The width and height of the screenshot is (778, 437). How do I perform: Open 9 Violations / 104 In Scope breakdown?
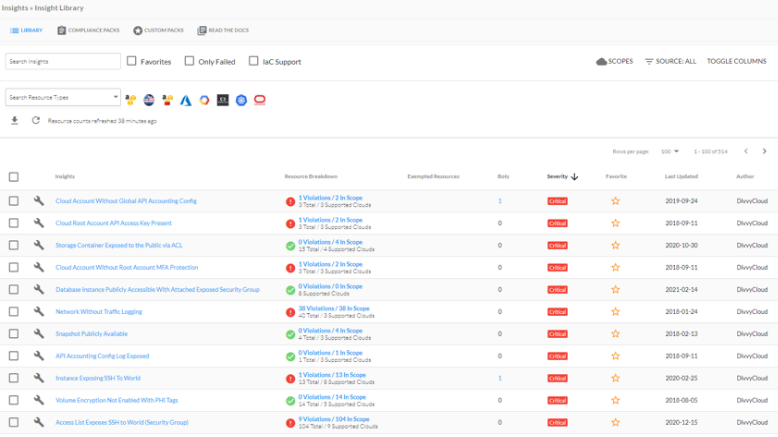pyautogui.click(x=334, y=419)
